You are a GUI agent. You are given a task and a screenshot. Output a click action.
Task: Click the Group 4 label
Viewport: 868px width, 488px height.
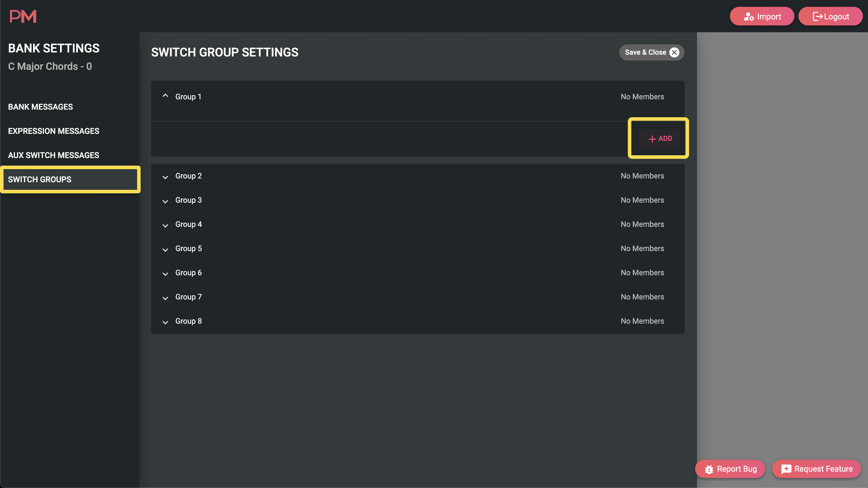[188, 224]
